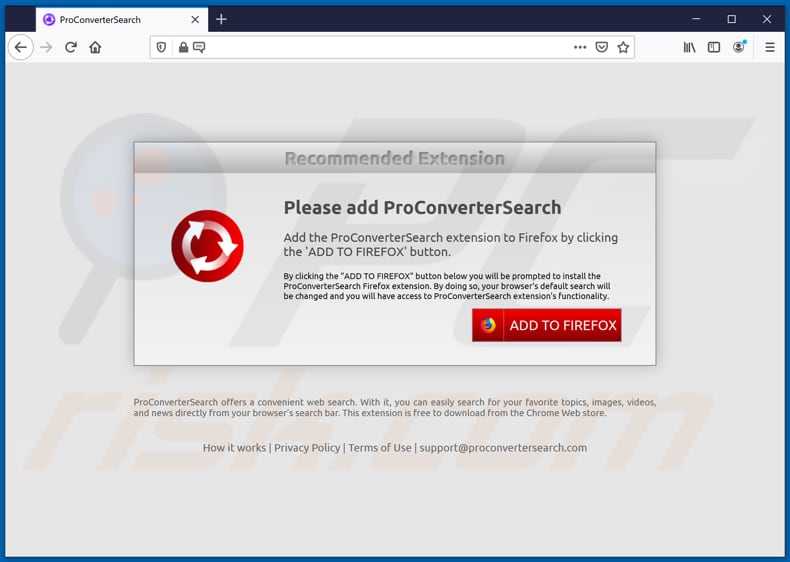Toggle the sidebar view
Viewport: 790px width, 562px height.
714,47
